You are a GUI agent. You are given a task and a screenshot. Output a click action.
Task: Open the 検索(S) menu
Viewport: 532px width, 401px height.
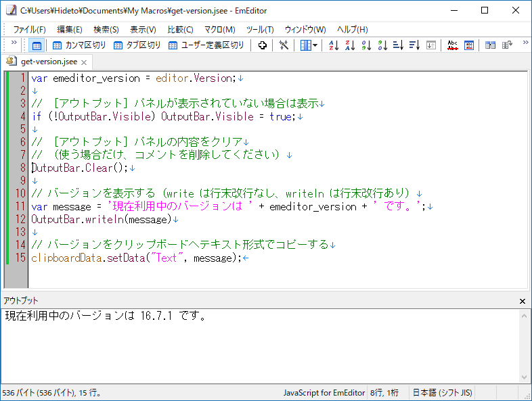106,30
